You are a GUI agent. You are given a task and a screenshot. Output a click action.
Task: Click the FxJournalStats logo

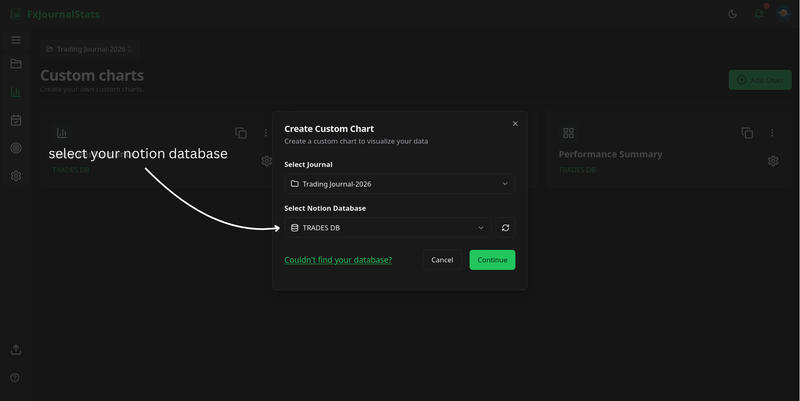[55, 14]
